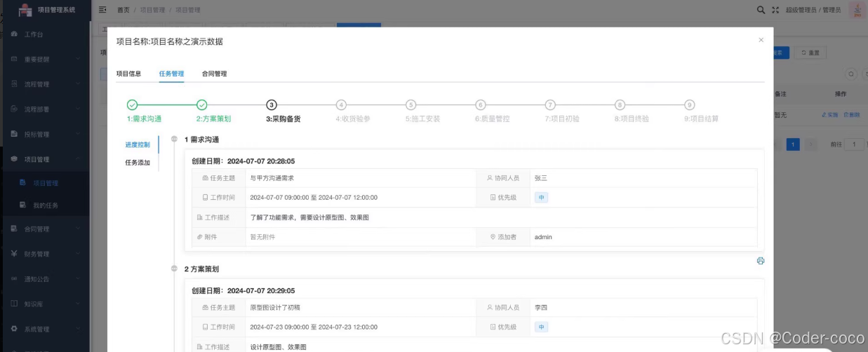Click 中 priority tag in 需求沟通 task

click(541, 198)
